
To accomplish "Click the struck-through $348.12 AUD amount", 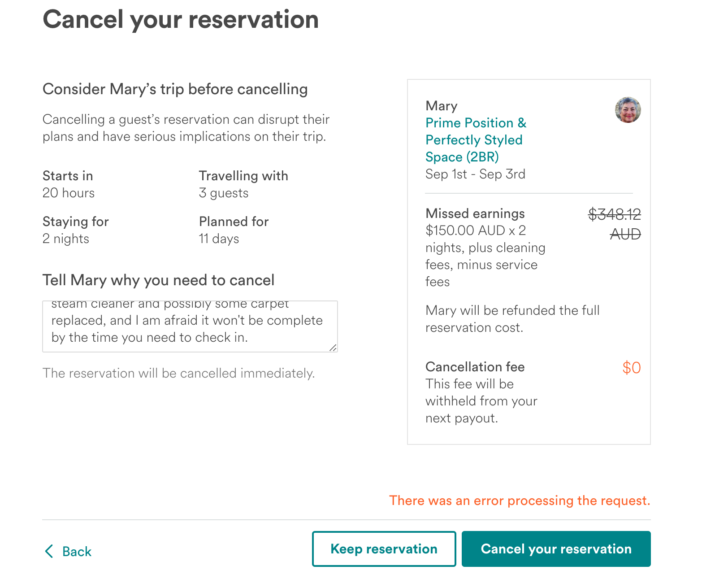I will (x=615, y=223).
